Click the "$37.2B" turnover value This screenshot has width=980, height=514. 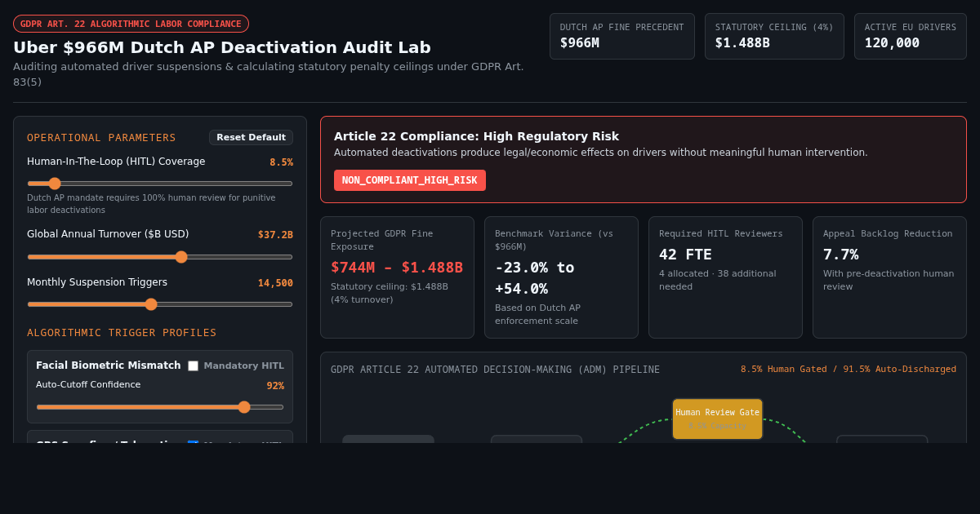(275, 235)
